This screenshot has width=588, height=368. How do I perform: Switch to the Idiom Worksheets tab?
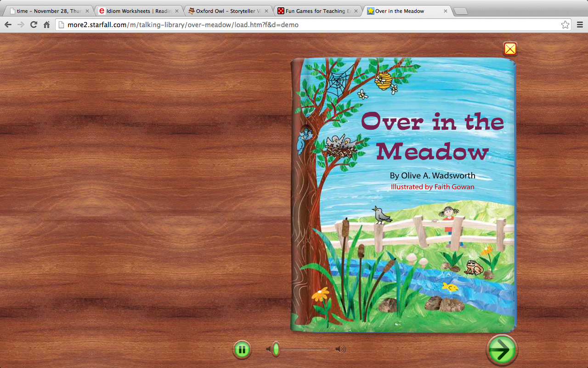138,11
